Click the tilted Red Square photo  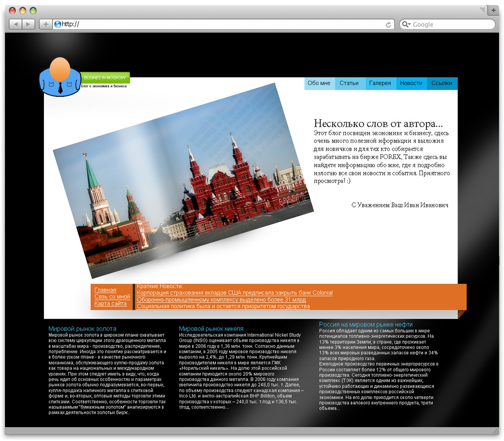[182, 181]
